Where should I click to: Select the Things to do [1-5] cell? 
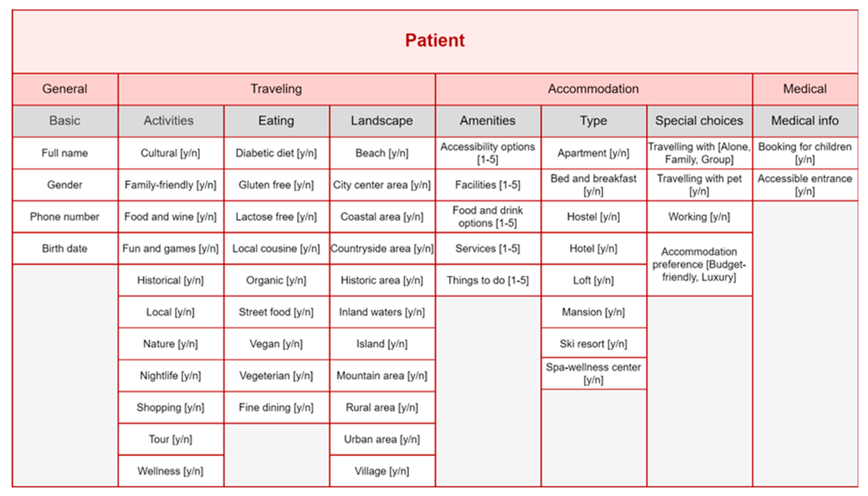pyautogui.click(x=488, y=280)
